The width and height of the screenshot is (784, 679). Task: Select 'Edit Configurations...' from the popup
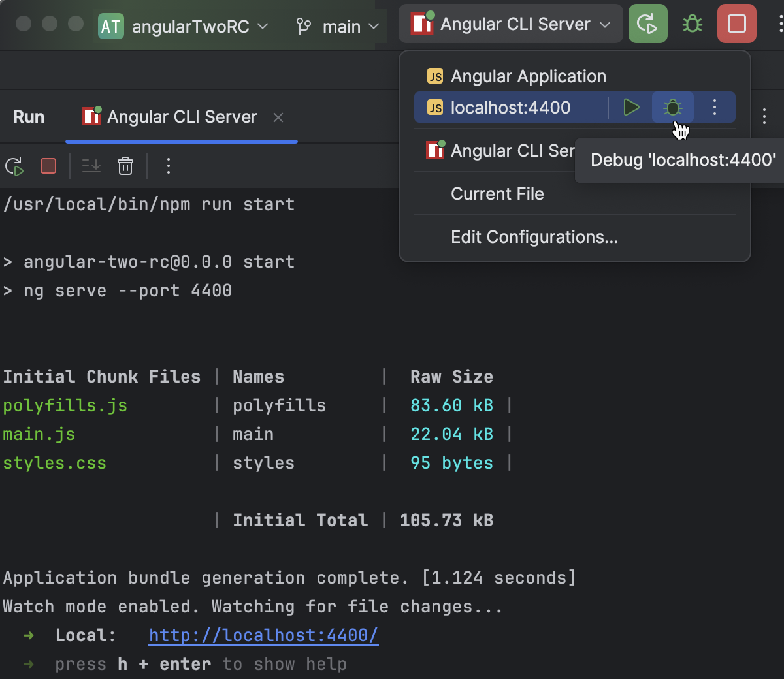(534, 237)
